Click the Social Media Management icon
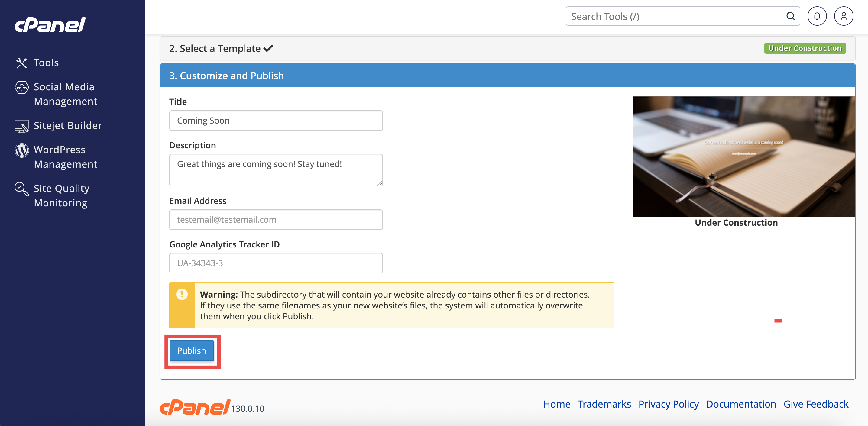Viewport: 868px width, 426px height. [21, 87]
